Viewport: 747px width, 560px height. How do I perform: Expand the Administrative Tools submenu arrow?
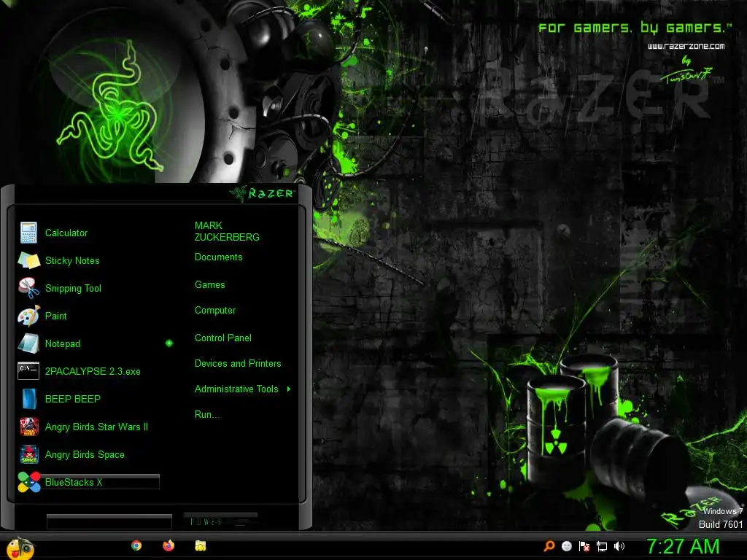click(x=289, y=389)
